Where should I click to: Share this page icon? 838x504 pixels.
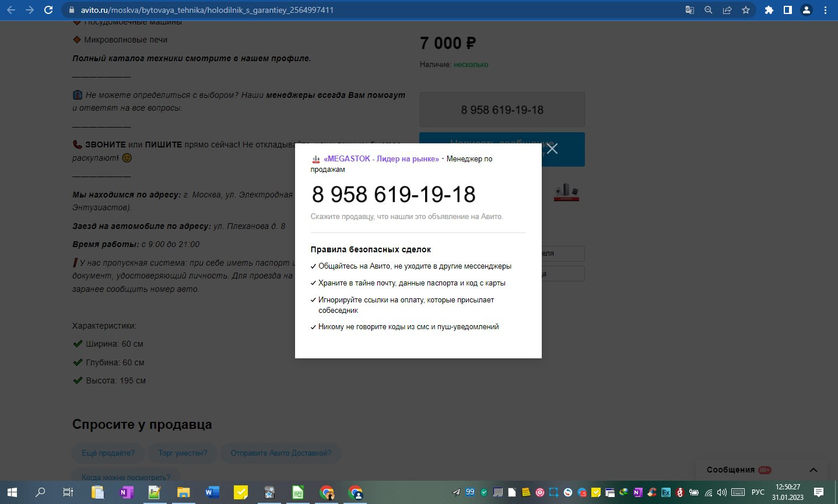(x=727, y=10)
